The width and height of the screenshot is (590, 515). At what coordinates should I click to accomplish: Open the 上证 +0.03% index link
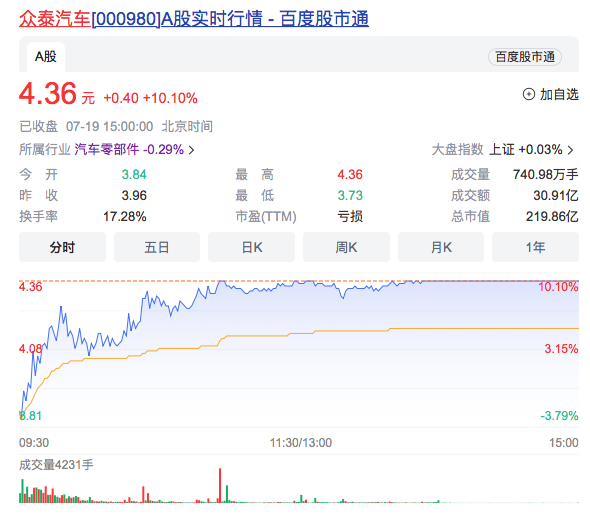(x=526, y=149)
